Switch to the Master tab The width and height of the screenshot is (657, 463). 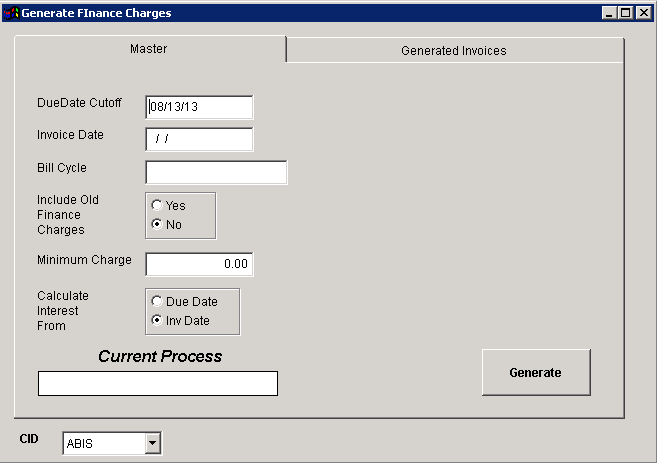click(149, 49)
